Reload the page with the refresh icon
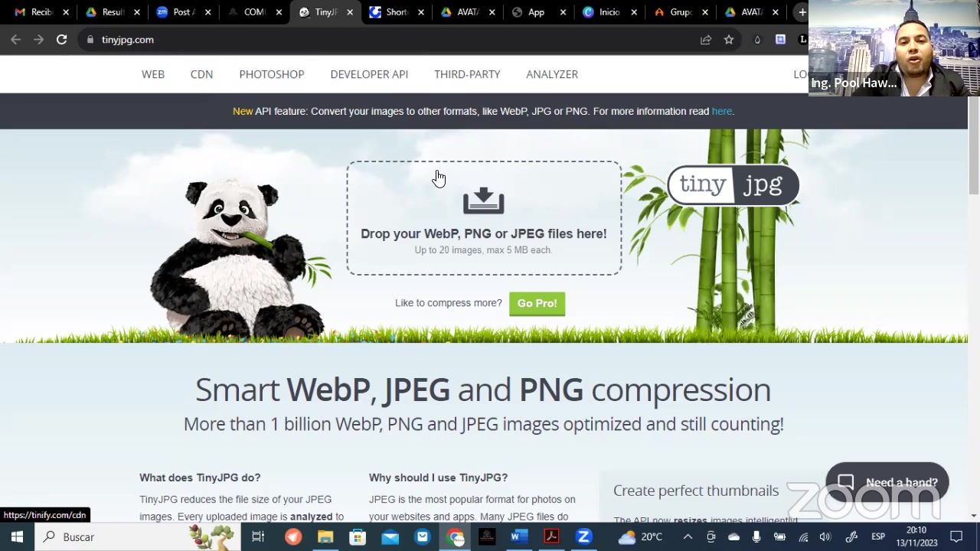This screenshot has height=551, width=980. (61, 40)
